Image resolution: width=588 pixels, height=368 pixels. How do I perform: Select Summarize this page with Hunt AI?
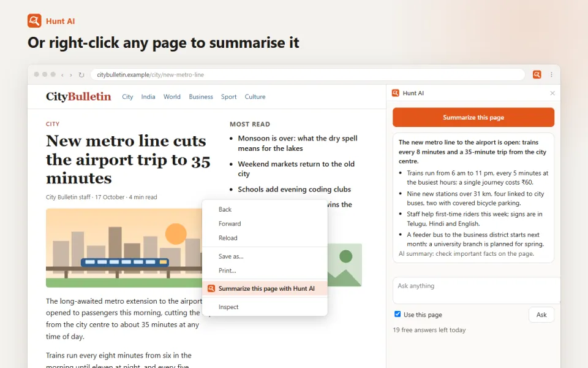(x=265, y=288)
